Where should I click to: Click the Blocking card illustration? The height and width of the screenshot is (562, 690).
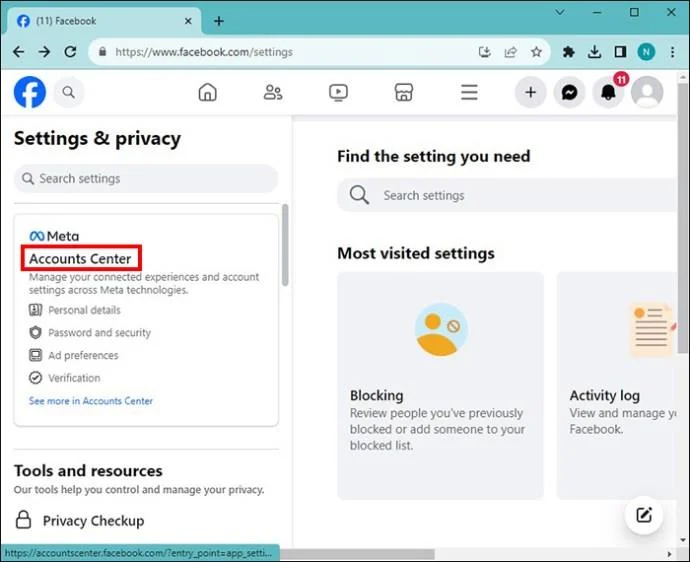tap(440, 329)
